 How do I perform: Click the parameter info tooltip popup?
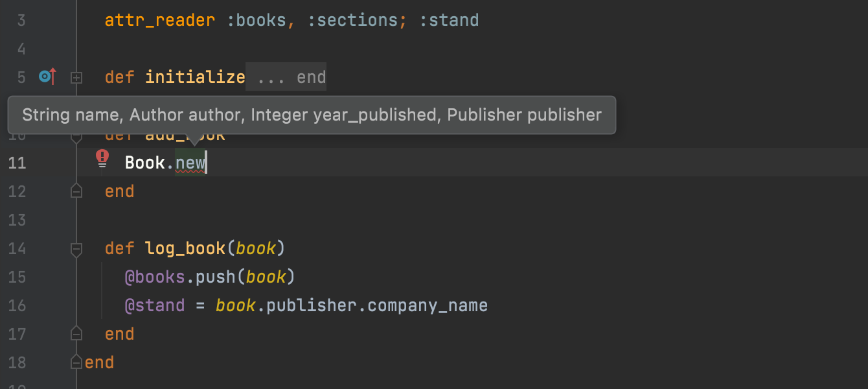coord(311,115)
